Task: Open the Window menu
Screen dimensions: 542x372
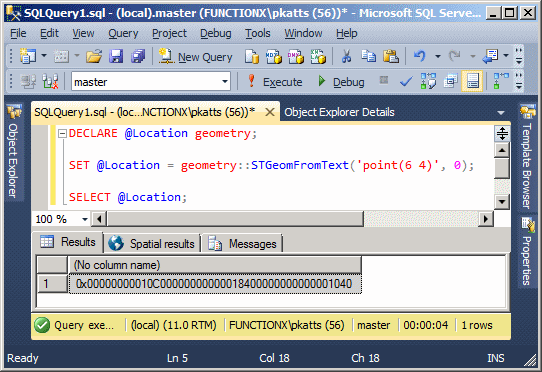Action: point(303,33)
